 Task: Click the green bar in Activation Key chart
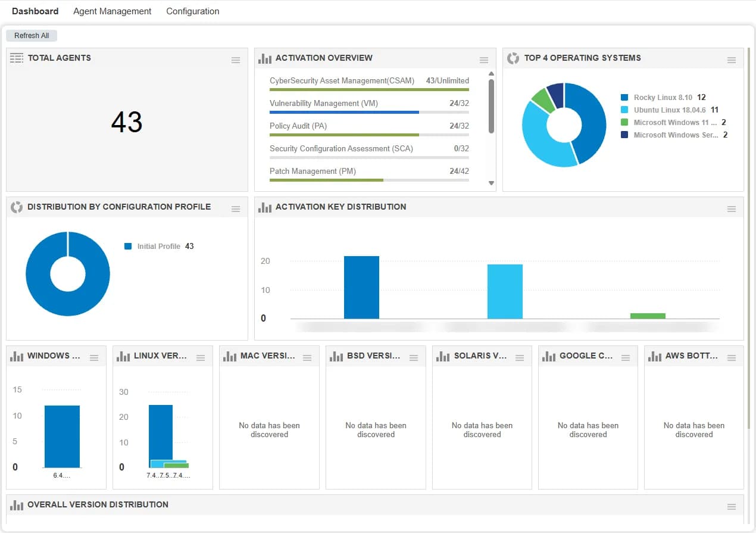[648, 316]
